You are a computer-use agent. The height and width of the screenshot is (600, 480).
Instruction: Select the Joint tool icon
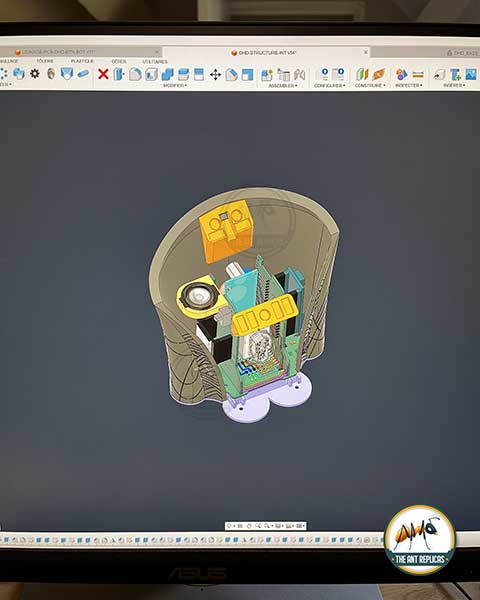coord(299,75)
